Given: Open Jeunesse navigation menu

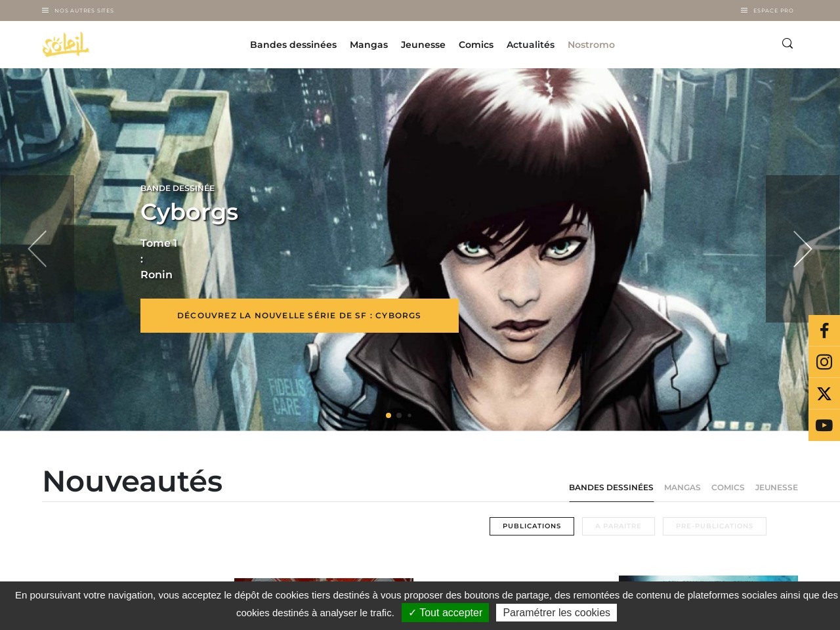Looking at the screenshot, I should tap(423, 45).
